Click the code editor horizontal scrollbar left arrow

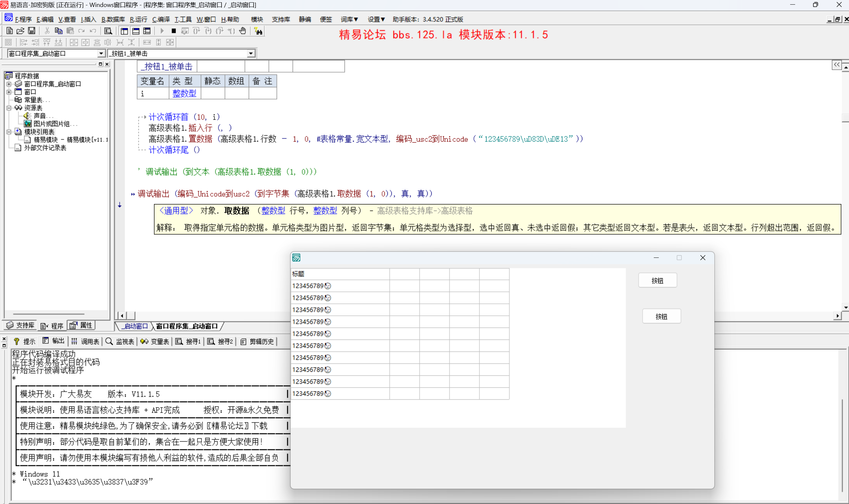[122, 316]
